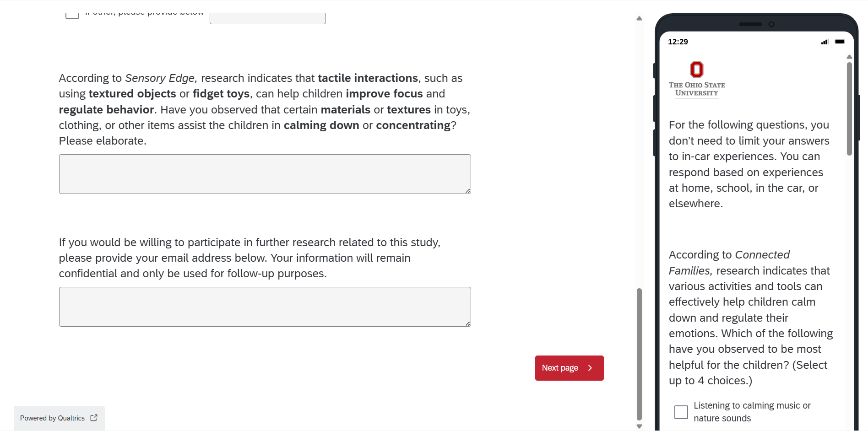The width and height of the screenshot is (868, 431).
Task: Click the 12:29 clock in phone preview
Action: [678, 42]
